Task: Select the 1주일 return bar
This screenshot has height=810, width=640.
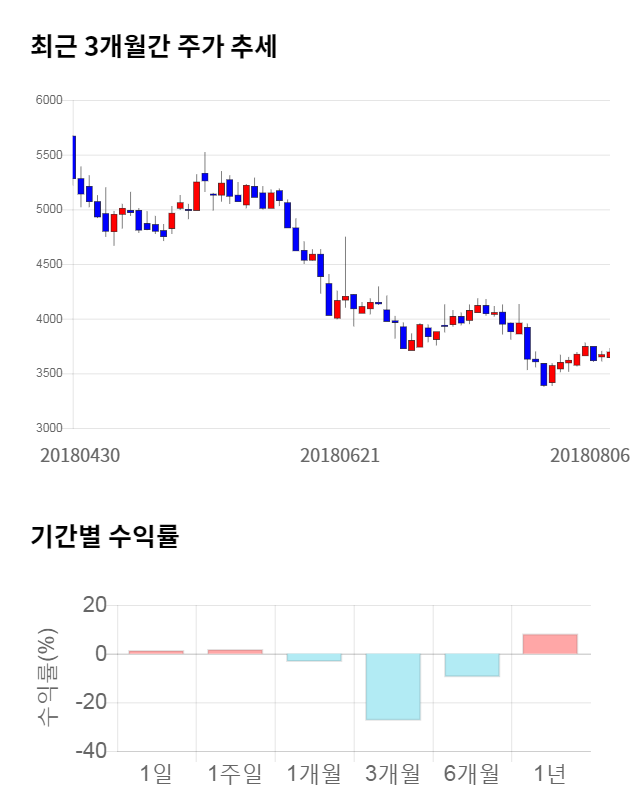Action: [235, 652]
